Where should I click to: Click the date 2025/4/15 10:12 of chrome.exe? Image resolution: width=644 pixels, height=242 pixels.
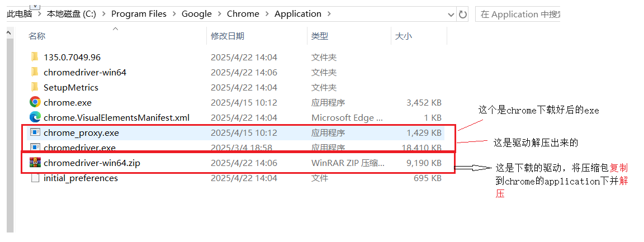[244, 102]
